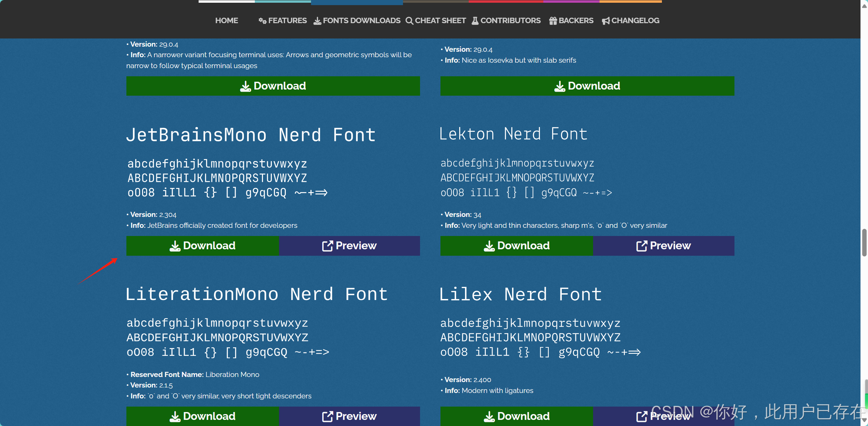Screen dimensions: 868x426
Task: Download the narrower terminal variant font
Action: point(273,86)
